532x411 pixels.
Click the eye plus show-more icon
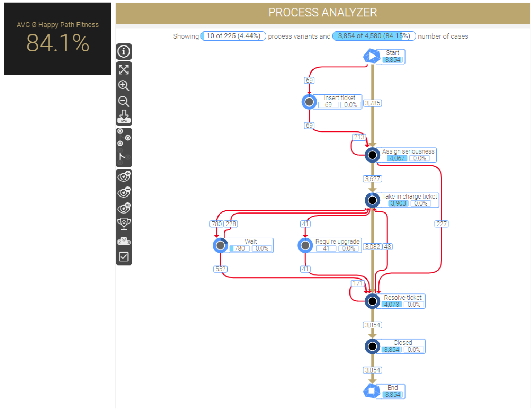[124, 176]
